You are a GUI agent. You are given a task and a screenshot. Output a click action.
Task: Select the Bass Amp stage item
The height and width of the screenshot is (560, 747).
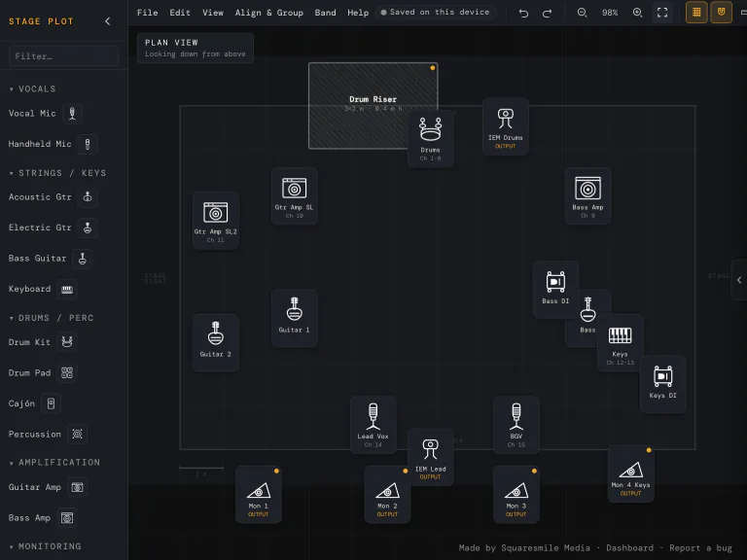pos(587,195)
